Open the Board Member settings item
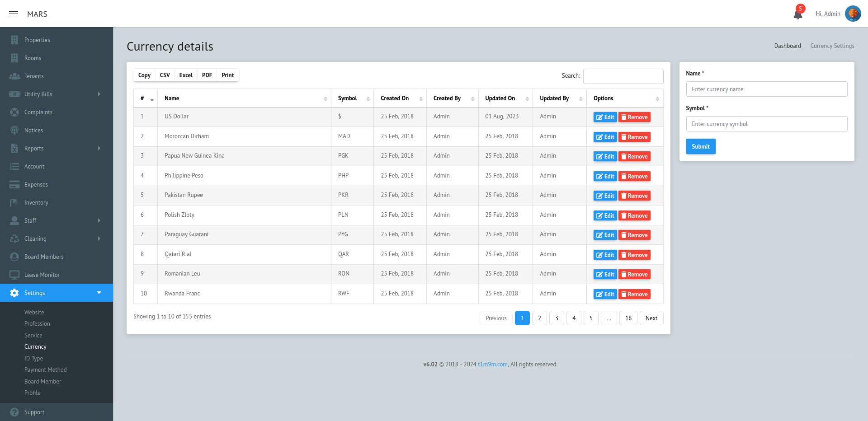The width and height of the screenshot is (868, 421). click(x=42, y=381)
